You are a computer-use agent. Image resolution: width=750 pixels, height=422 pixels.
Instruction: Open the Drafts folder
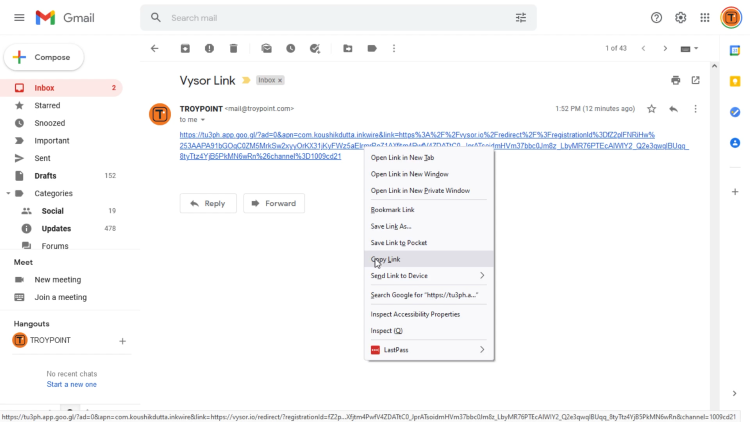45,176
